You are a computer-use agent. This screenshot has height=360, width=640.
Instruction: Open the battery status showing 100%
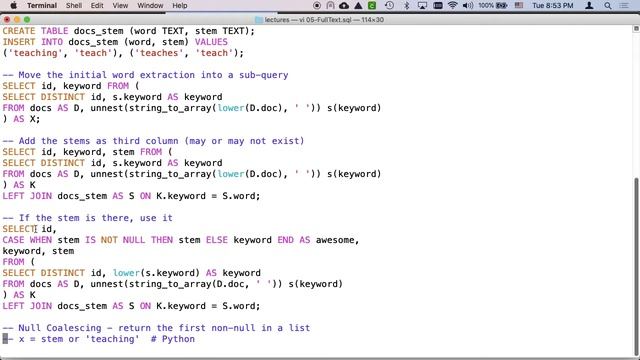coord(493,5)
